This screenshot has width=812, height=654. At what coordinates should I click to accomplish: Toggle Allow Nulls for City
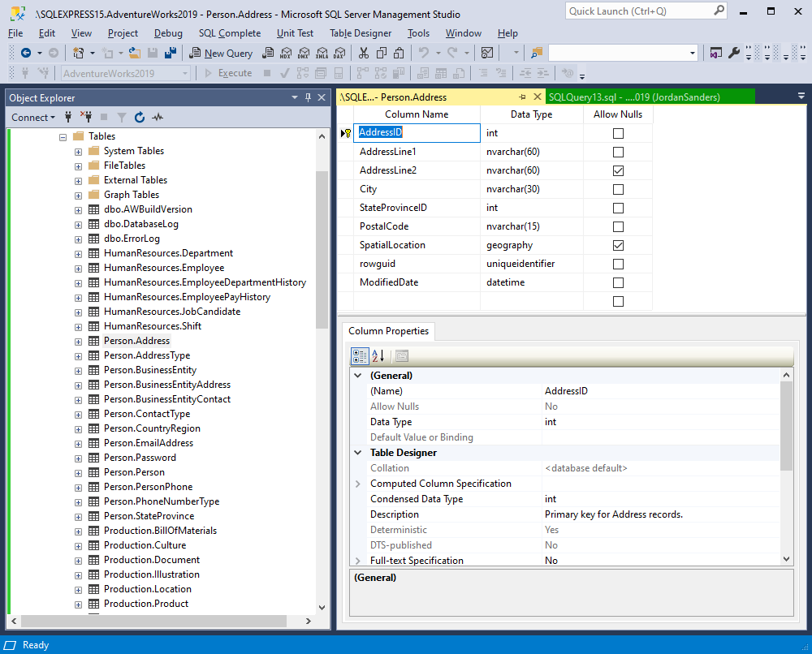(618, 189)
